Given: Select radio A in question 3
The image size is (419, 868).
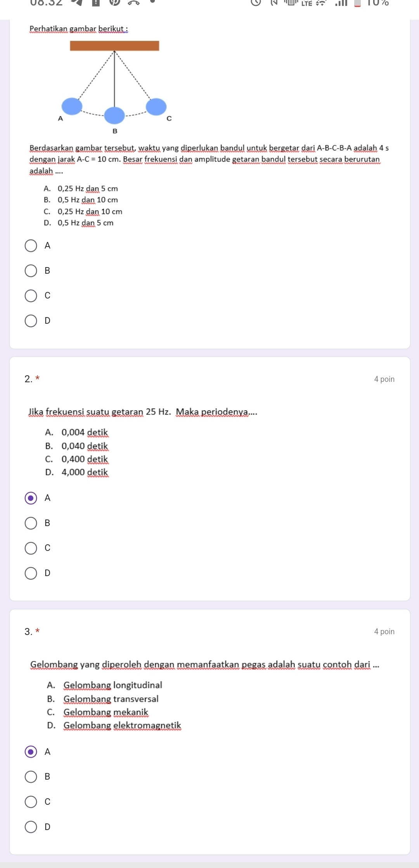Looking at the screenshot, I should 31,752.
